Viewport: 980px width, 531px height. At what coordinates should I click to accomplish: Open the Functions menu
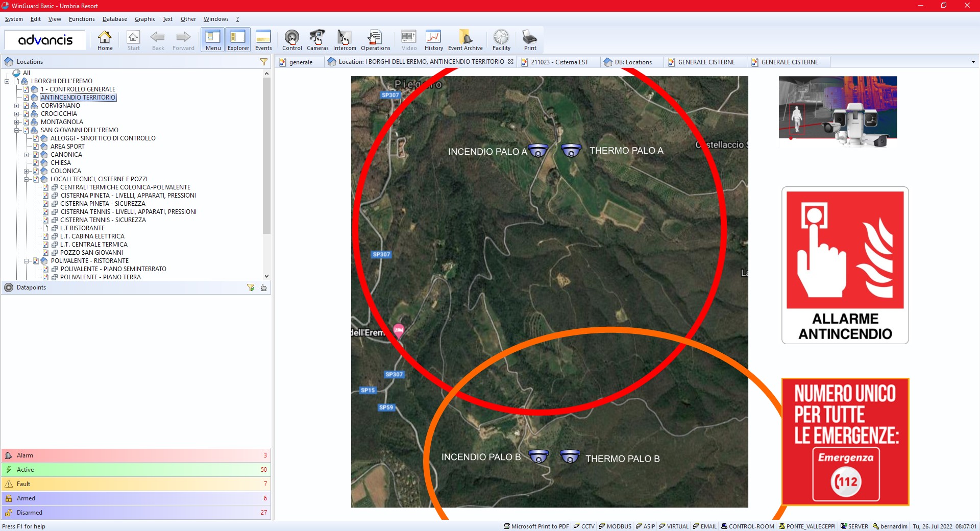(82, 19)
